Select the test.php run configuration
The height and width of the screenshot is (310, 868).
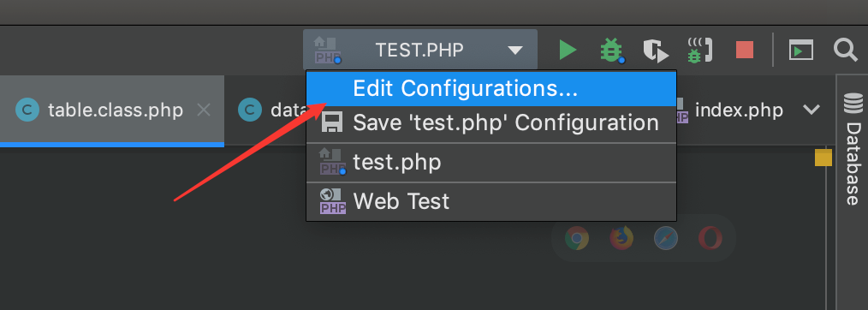click(491, 163)
